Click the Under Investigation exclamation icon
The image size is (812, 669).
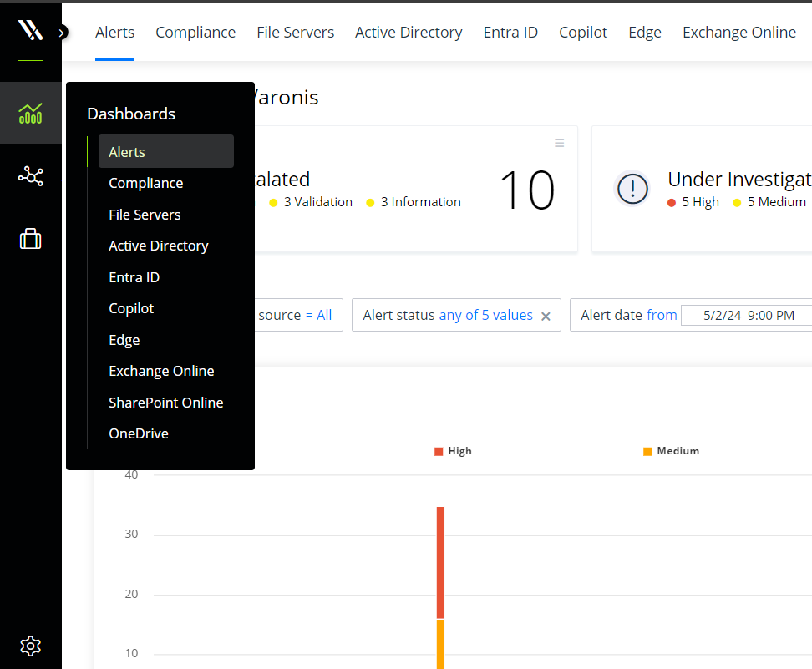(632, 189)
